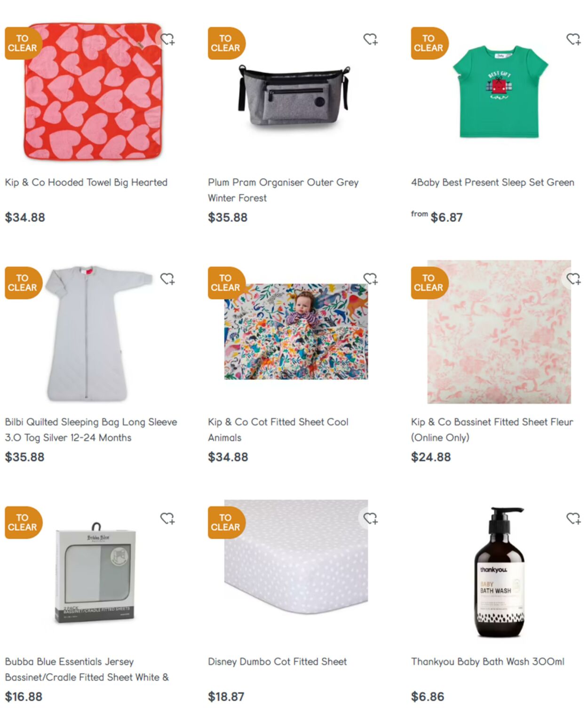Add Thankyou Baby Bath Wash to wishlist
The width and height of the screenshot is (588, 714).
(x=573, y=519)
